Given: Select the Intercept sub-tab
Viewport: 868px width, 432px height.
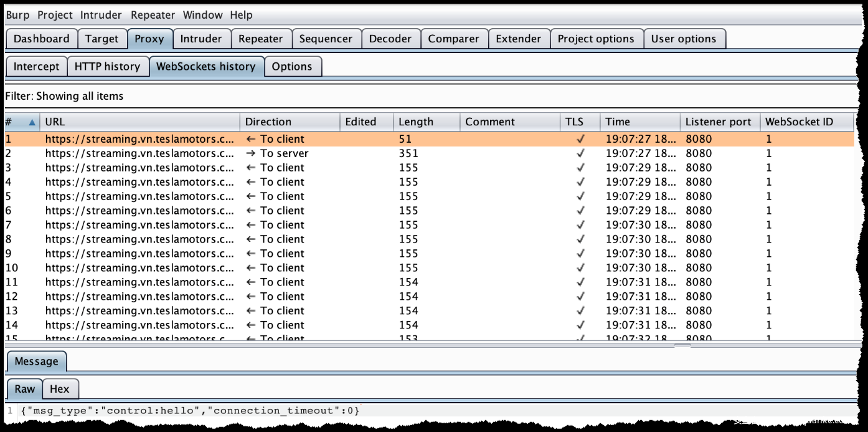Looking at the screenshot, I should tap(36, 67).
